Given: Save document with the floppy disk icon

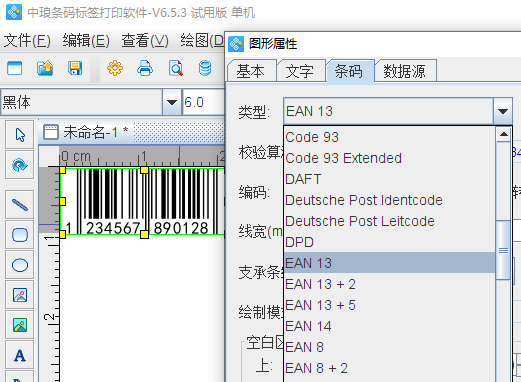Looking at the screenshot, I should 75,68.
